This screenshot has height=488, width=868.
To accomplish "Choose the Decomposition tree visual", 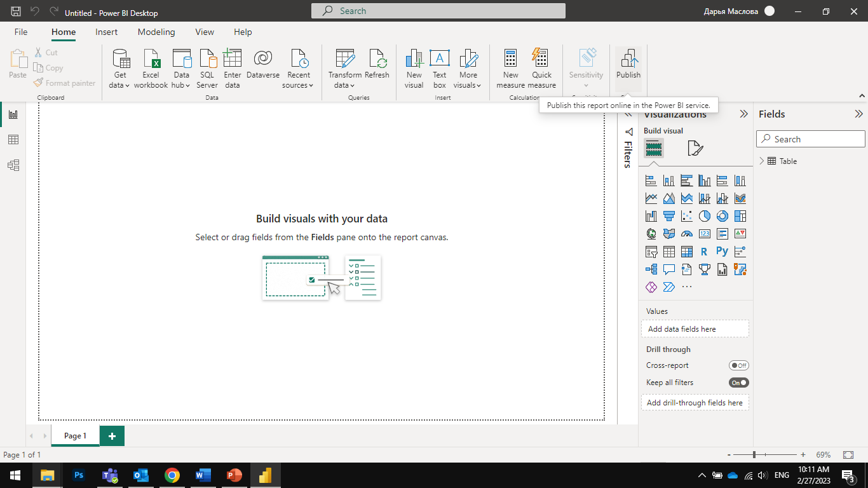I will point(651,269).
